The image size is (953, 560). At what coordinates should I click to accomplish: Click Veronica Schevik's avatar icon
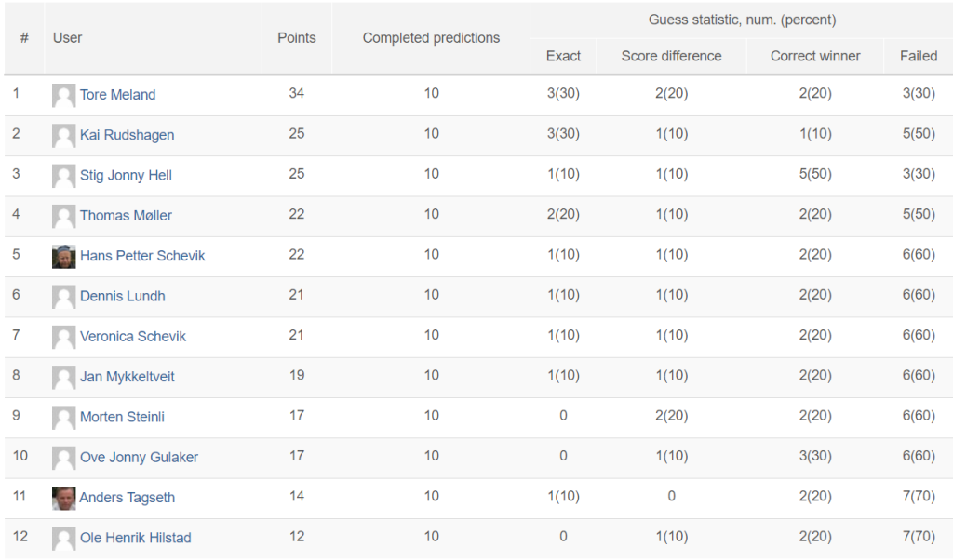tap(63, 337)
